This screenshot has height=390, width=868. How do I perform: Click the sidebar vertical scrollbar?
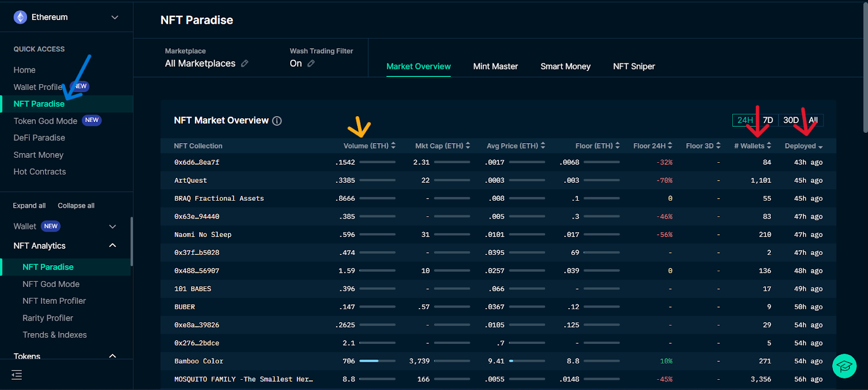pos(132,241)
